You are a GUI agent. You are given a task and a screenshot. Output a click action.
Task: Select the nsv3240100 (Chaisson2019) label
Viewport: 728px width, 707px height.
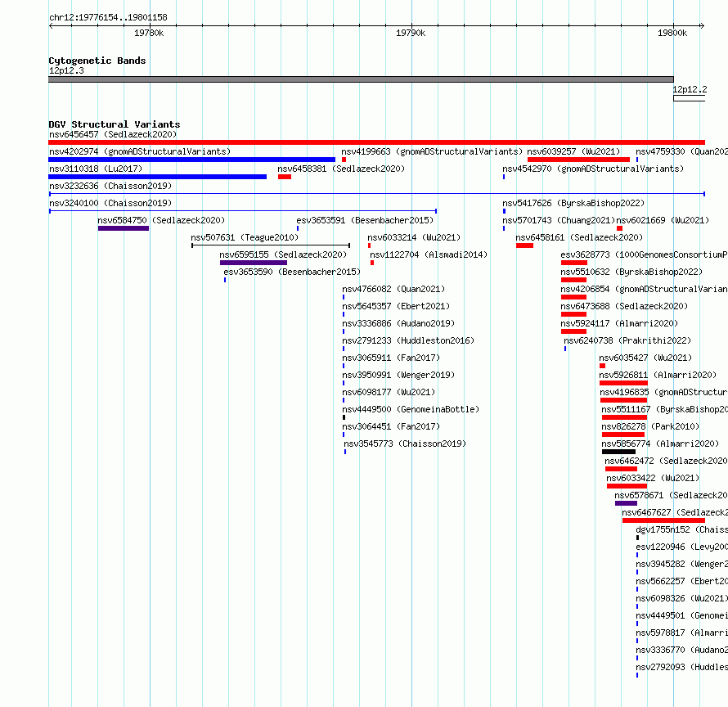[x=110, y=203]
